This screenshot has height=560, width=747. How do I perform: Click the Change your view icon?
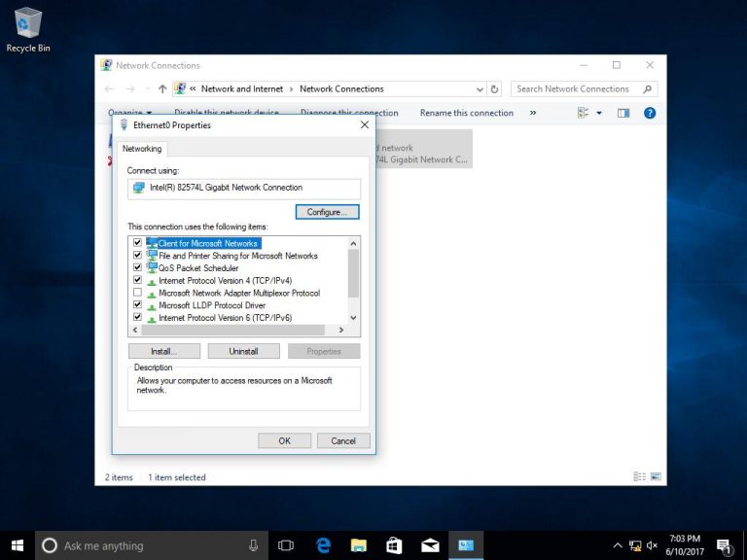click(584, 113)
